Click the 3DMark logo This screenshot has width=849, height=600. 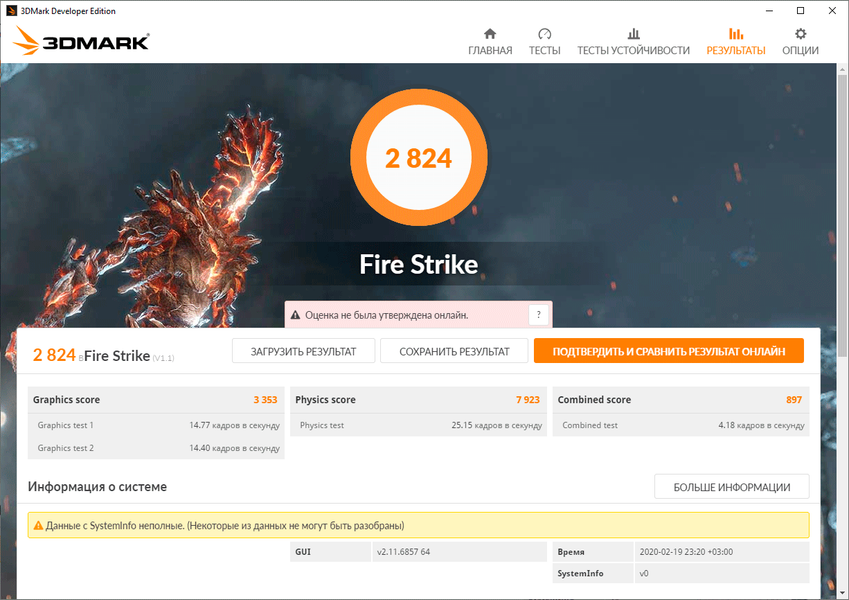(81, 41)
